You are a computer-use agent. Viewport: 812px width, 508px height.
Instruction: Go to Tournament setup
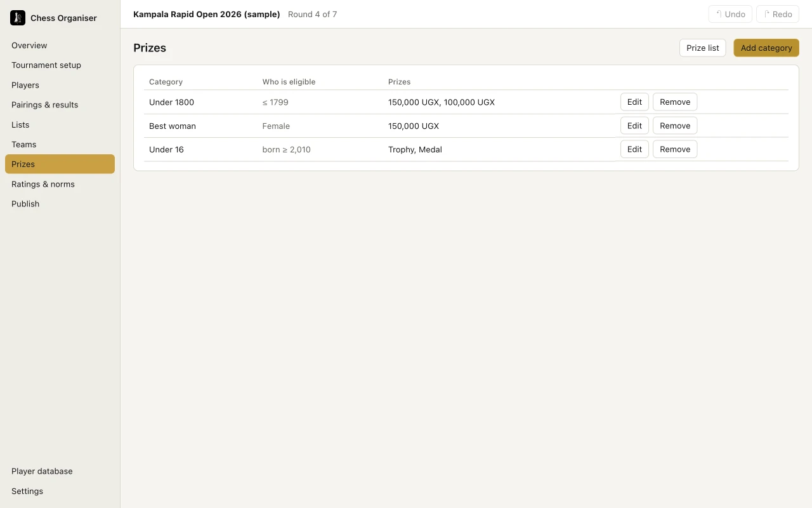[x=60, y=65]
